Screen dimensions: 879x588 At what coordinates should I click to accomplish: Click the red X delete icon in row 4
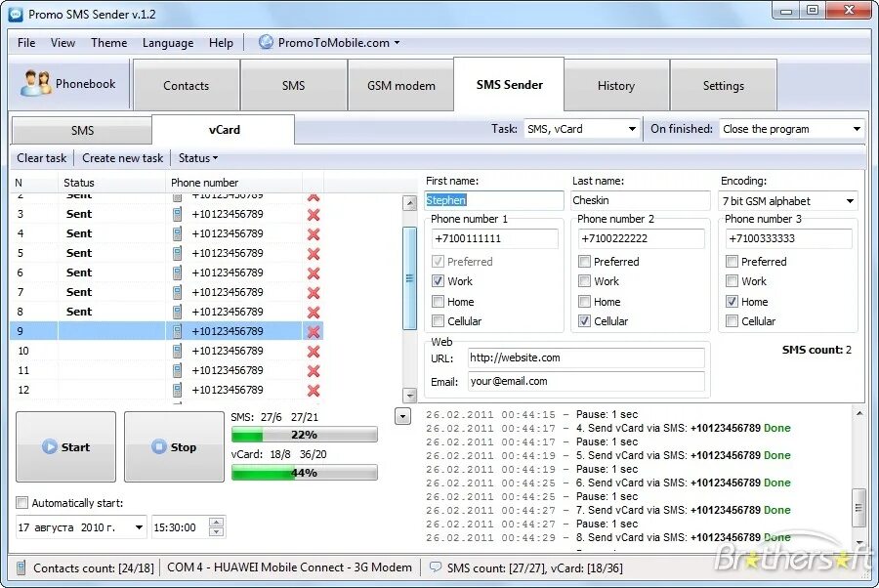[x=314, y=234]
